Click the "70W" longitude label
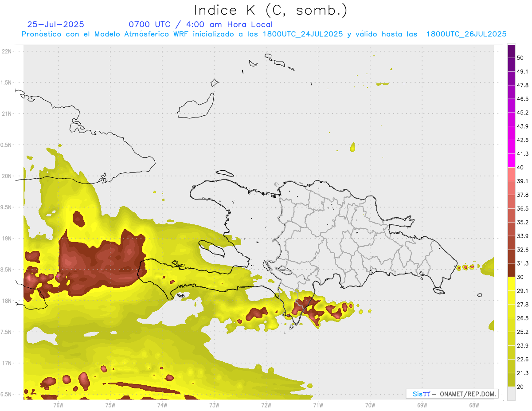 click(370, 405)
